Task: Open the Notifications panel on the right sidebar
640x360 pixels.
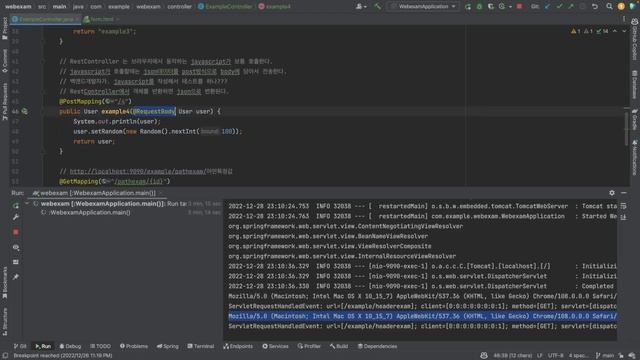Action: click(635, 158)
